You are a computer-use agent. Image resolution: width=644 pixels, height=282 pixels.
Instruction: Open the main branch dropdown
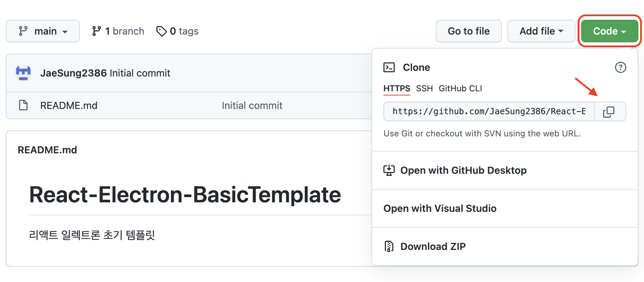click(43, 31)
